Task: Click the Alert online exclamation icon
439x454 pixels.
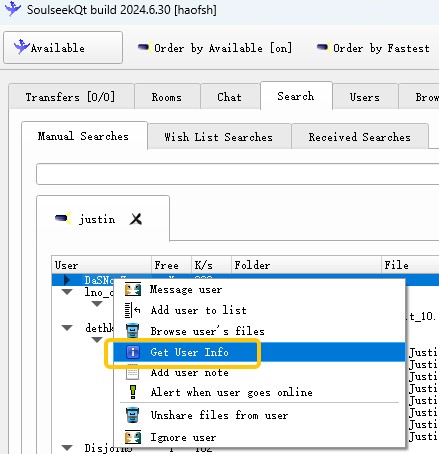Action: [133, 392]
